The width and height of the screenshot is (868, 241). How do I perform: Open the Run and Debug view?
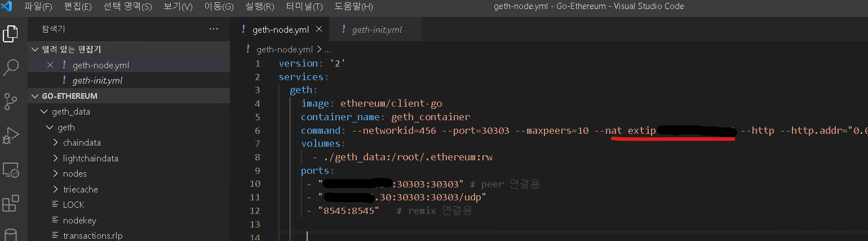pos(11,135)
